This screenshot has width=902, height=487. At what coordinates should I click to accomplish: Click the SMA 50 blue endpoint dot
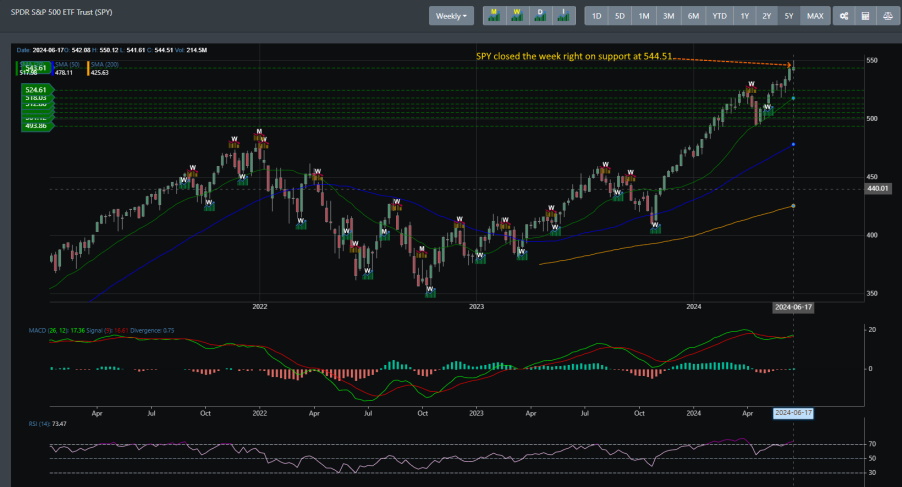pos(794,144)
